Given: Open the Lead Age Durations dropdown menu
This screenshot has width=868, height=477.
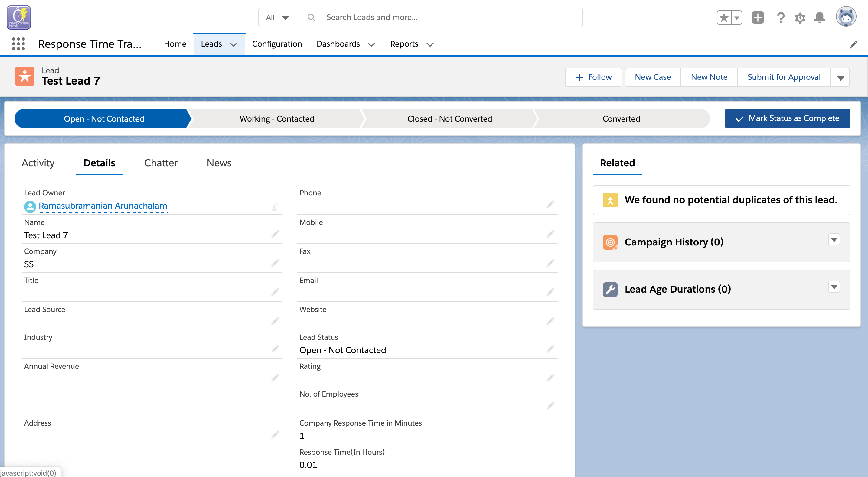Looking at the screenshot, I should 834,287.
